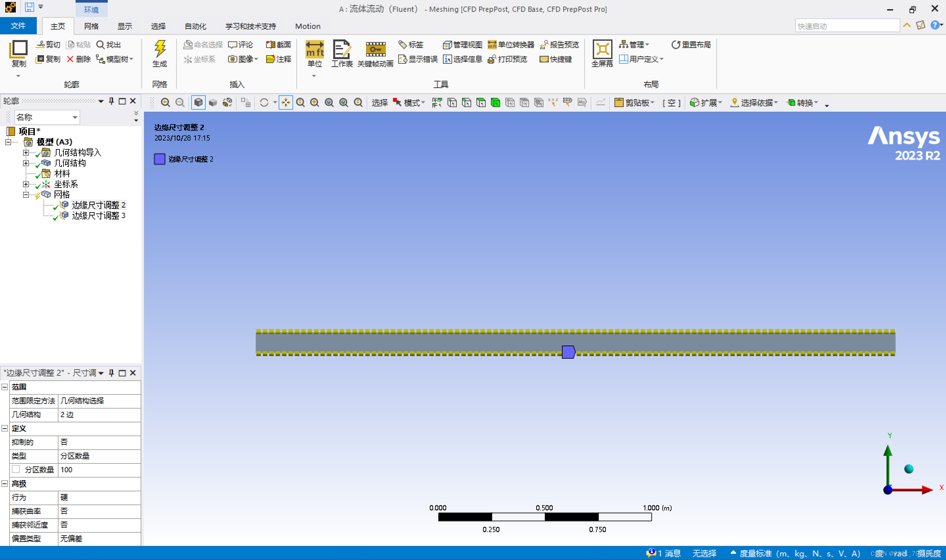Screen dimensions: 946x560
Task: Open the 单位 (Units) tool
Action: (314, 50)
